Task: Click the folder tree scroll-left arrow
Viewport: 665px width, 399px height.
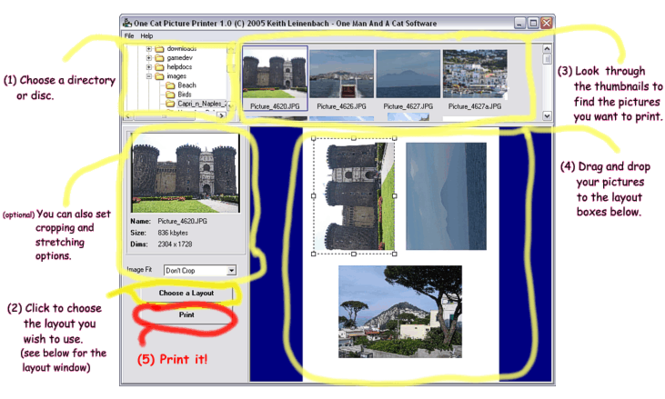Action: coord(129,115)
